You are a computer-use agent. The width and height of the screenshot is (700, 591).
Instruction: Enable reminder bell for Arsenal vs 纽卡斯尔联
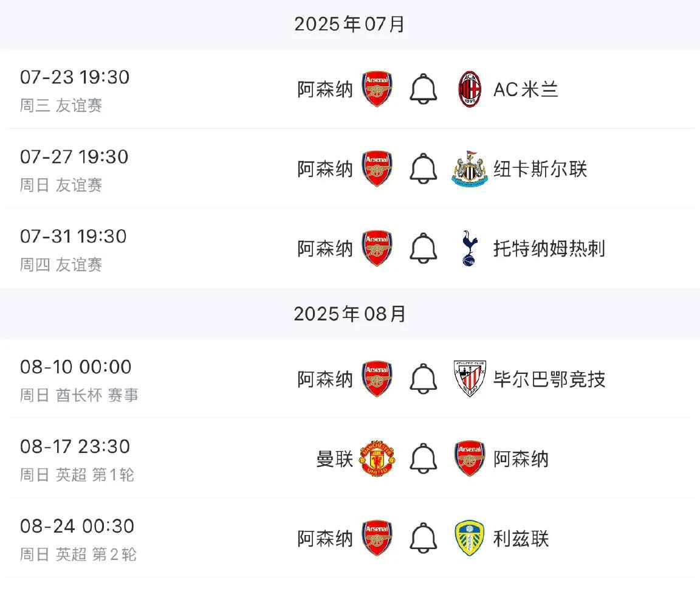pyautogui.click(x=424, y=169)
